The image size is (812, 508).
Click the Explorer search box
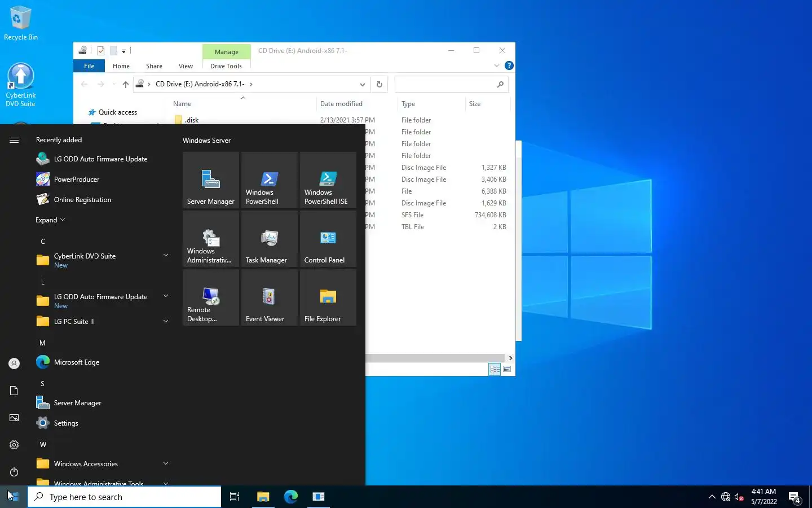point(451,84)
